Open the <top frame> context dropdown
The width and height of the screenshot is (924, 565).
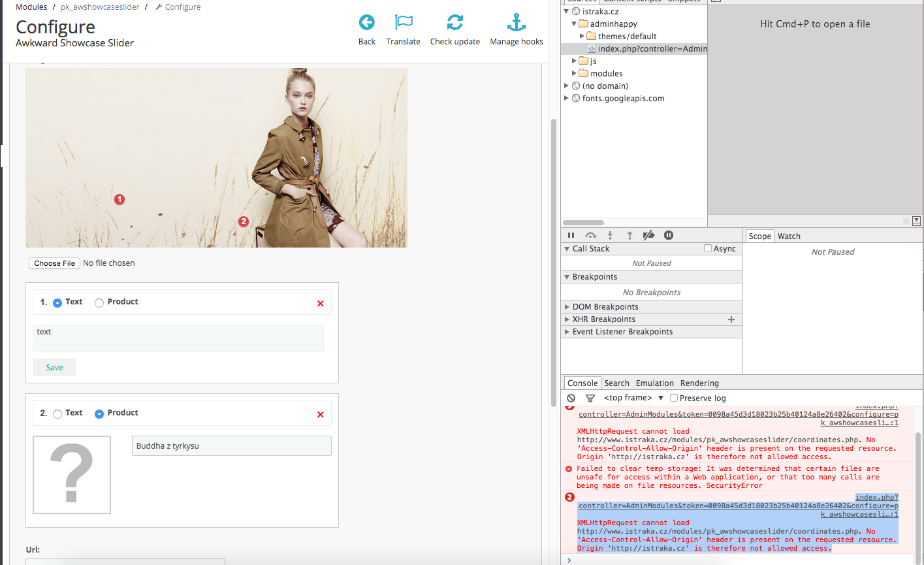633,398
